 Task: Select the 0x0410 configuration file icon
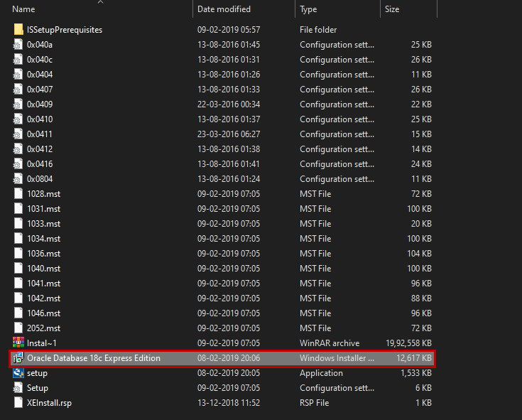coord(18,119)
